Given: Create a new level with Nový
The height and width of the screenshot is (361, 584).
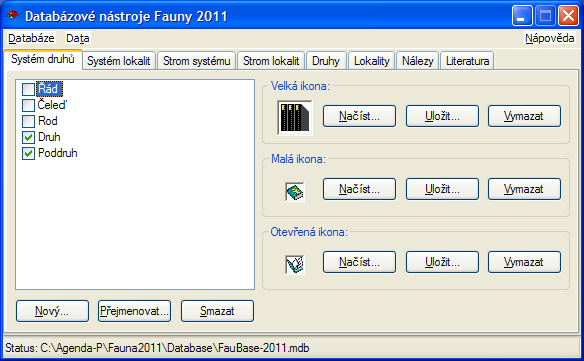Looking at the screenshot, I should point(53,311).
